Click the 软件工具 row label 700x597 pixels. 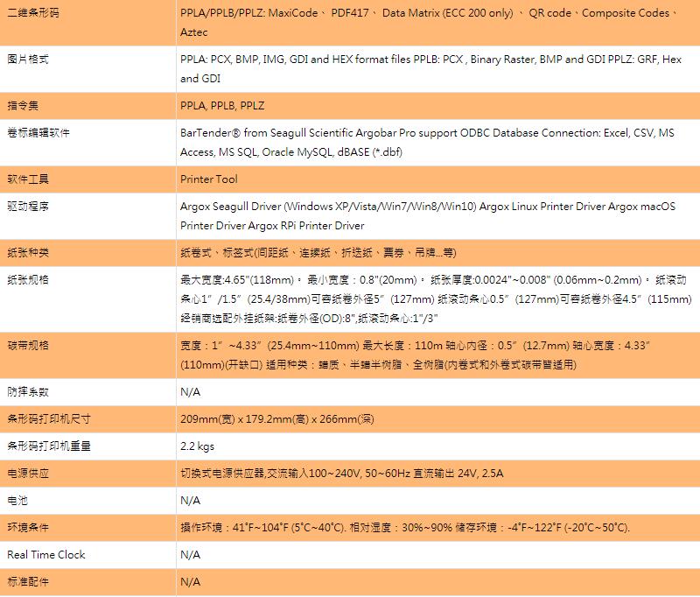tap(28, 179)
